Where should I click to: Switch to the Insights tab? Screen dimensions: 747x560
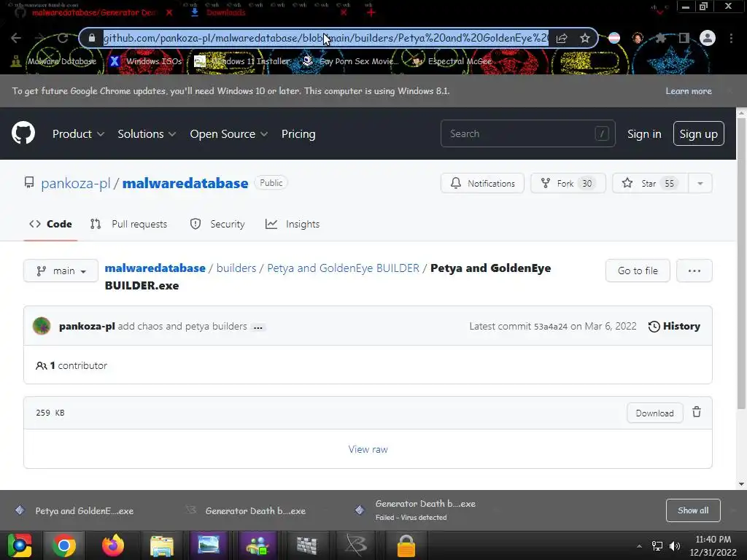tap(293, 225)
